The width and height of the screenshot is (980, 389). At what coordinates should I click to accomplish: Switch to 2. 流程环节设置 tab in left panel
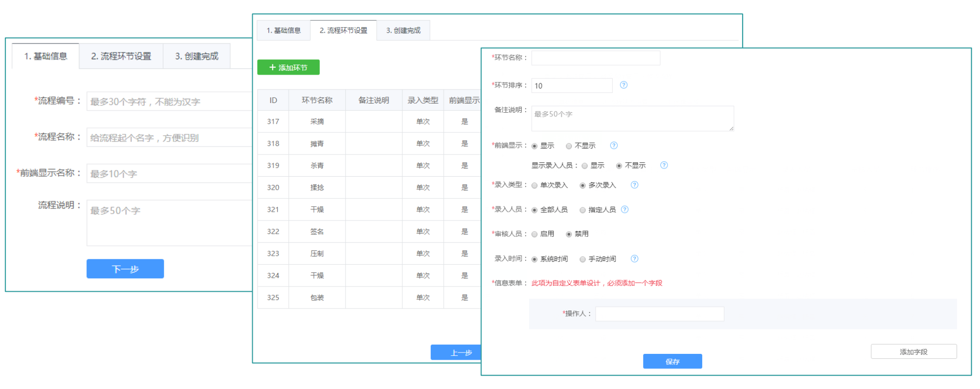pos(121,56)
